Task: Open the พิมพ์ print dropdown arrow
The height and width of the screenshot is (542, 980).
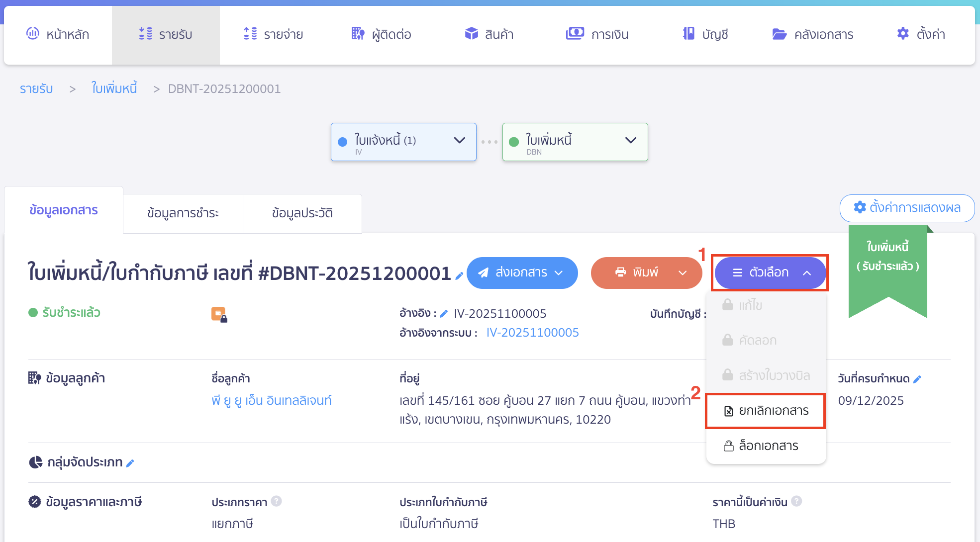Action: point(683,272)
